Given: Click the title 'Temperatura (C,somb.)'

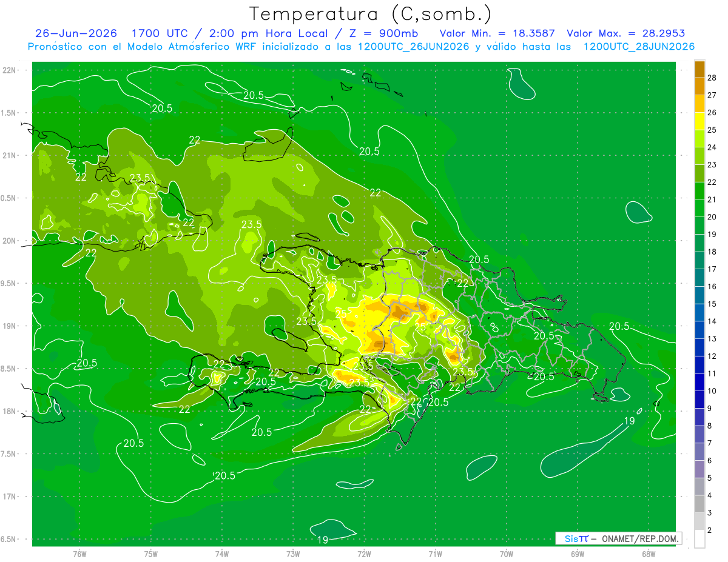Looking at the screenshot, I should click(x=370, y=14).
